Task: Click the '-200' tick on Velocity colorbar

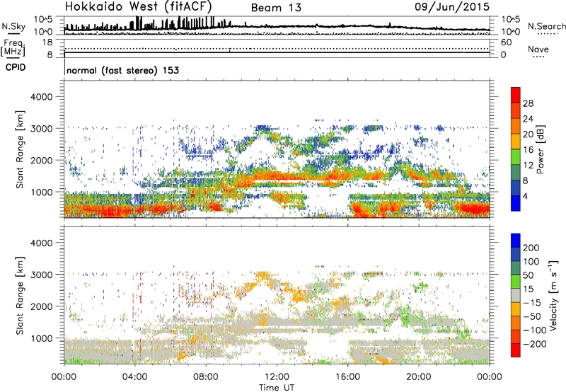Action: click(x=534, y=344)
